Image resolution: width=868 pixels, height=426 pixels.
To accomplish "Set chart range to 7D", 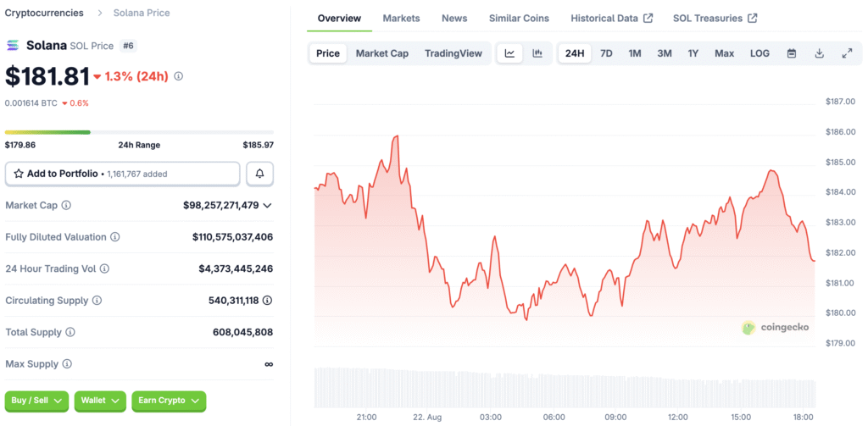I will click(607, 53).
